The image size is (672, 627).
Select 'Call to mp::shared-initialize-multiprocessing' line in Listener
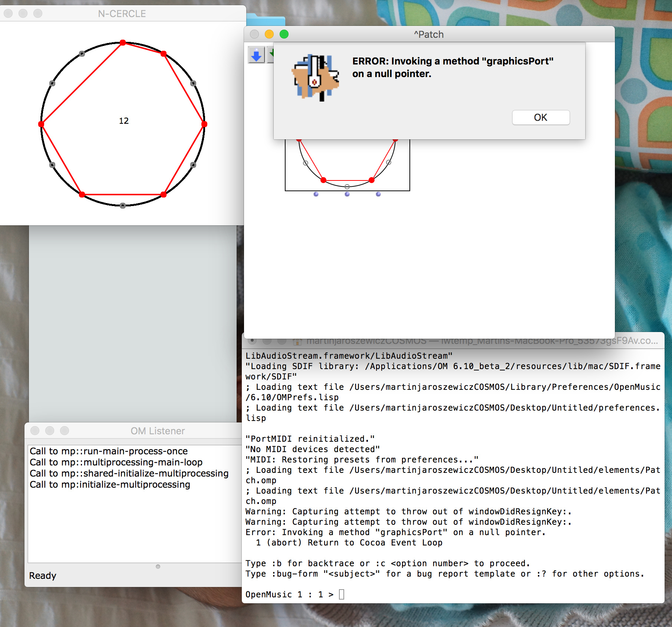(x=129, y=473)
